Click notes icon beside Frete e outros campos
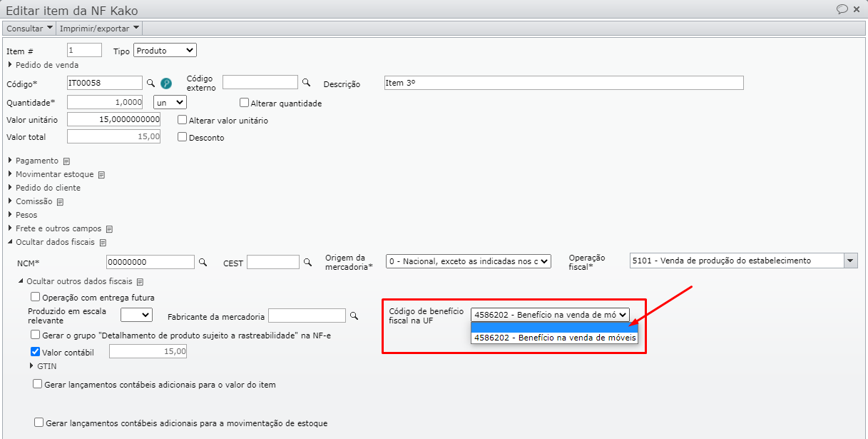The image size is (868, 439). coord(109,229)
